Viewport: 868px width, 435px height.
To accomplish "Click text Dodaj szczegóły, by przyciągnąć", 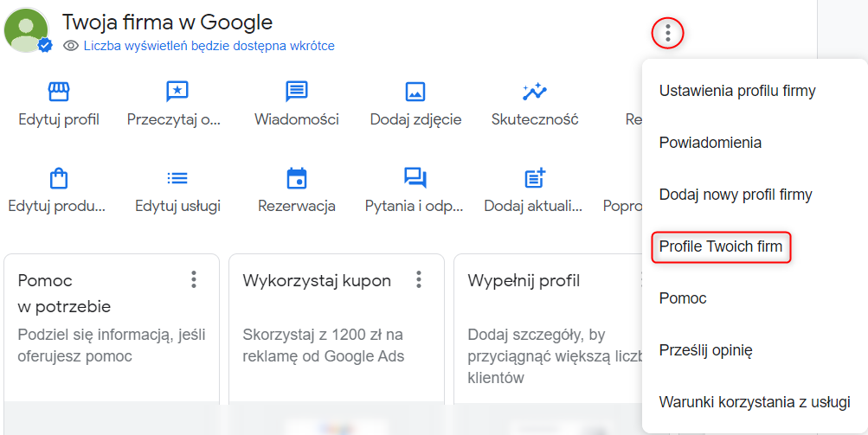I will coord(554,356).
